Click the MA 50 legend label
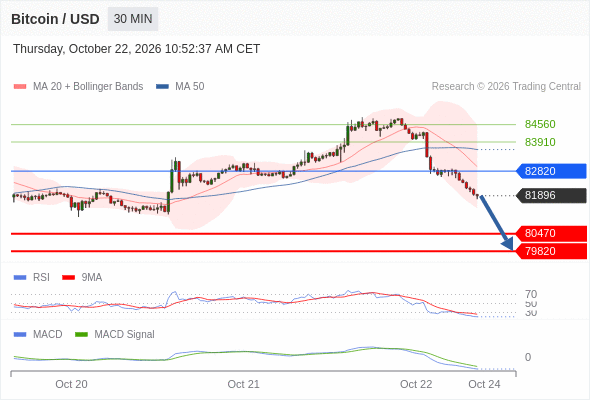 tap(190, 87)
